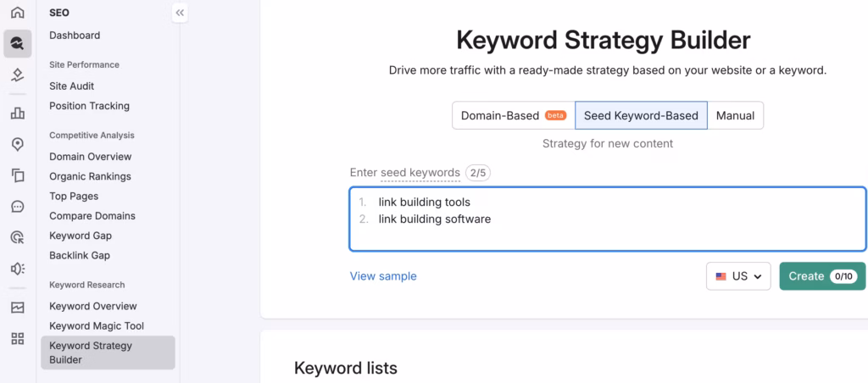Open the Local map pin icon
Screen dimensions: 868x383
pyautogui.click(x=18, y=144)
